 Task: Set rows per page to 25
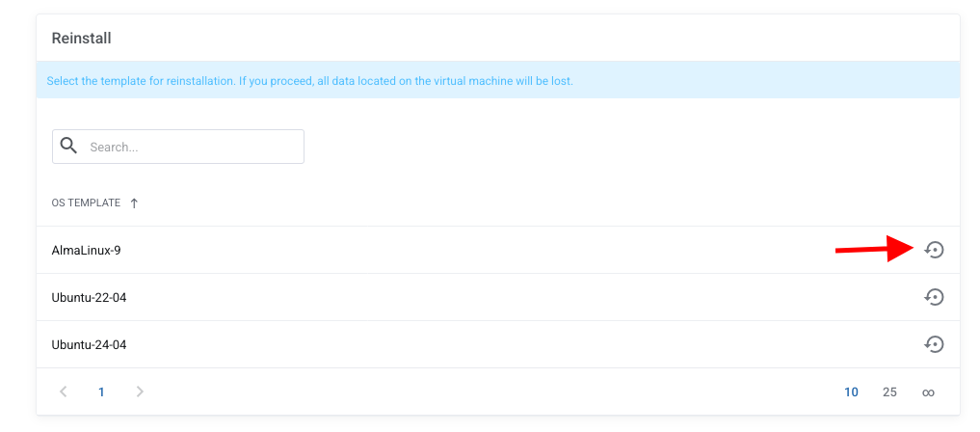click(x=889, y=392)
